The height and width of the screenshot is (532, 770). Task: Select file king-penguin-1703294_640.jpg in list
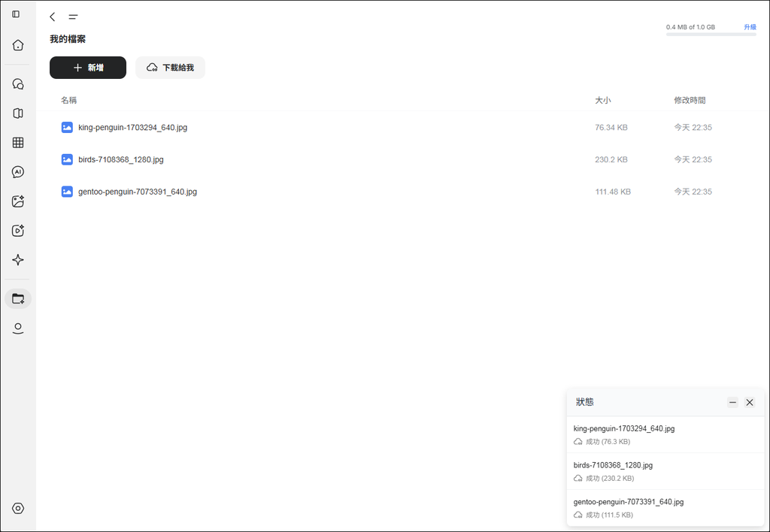click(x=132, y=128)
